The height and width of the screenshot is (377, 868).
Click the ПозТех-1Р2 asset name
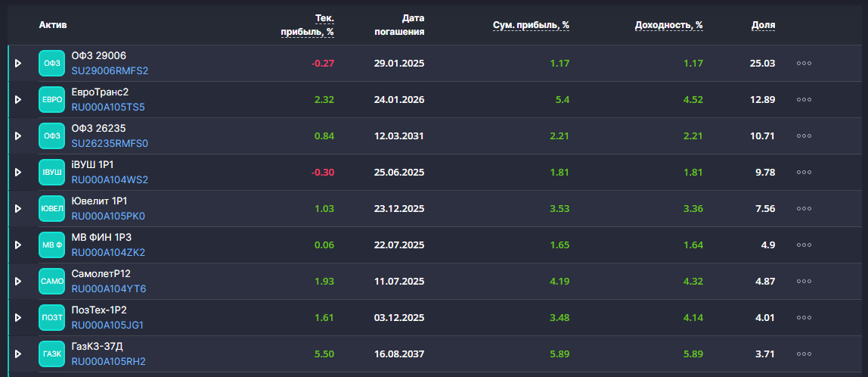pos(100,310)
